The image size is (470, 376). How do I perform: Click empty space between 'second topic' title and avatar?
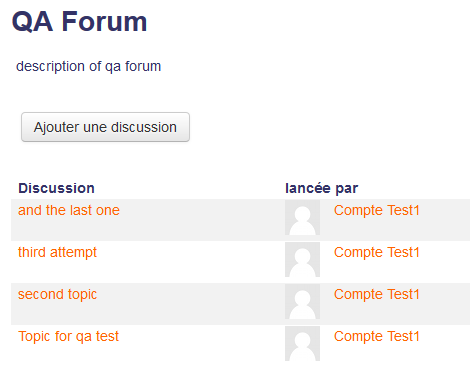[x=191, y=304]
